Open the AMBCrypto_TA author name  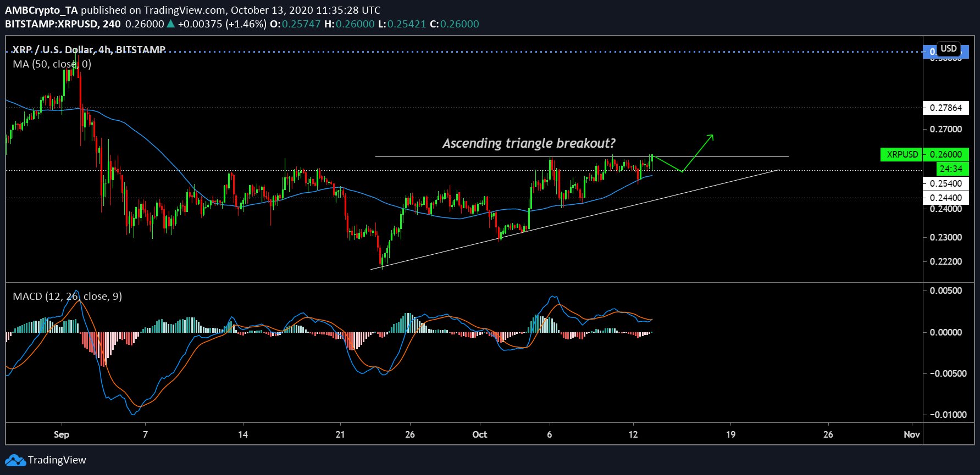(x=41, y=10)
